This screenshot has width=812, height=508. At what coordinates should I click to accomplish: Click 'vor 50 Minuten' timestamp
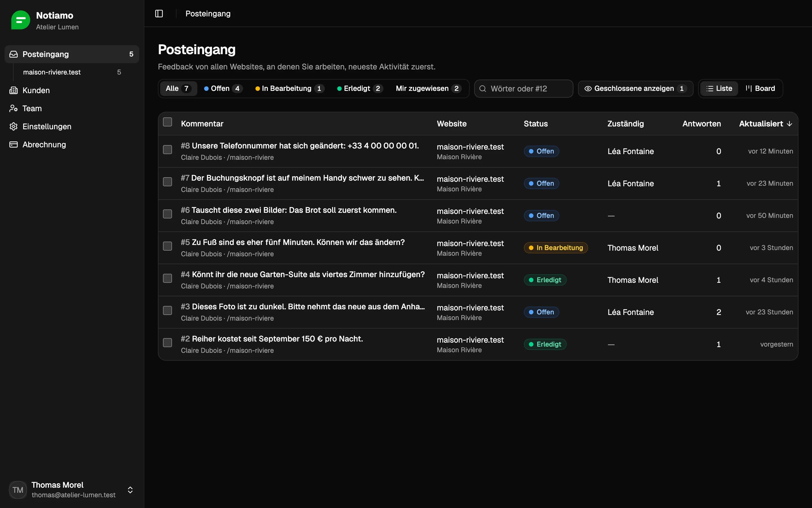[769, 216]
